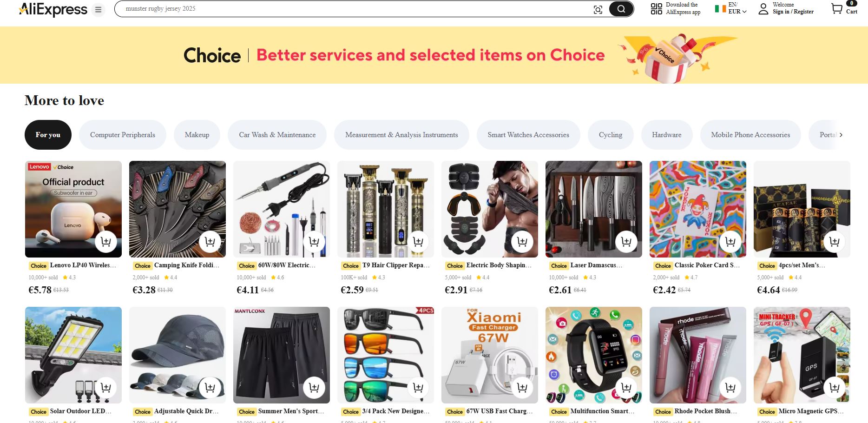The image size is (868, 423).
Task: Click the image search camera icon
Action: [x=598, y=9]
